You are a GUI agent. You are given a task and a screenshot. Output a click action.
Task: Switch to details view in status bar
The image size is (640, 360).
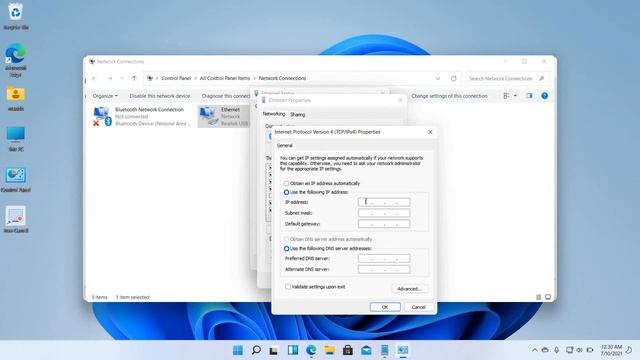[x=538, y=297]
